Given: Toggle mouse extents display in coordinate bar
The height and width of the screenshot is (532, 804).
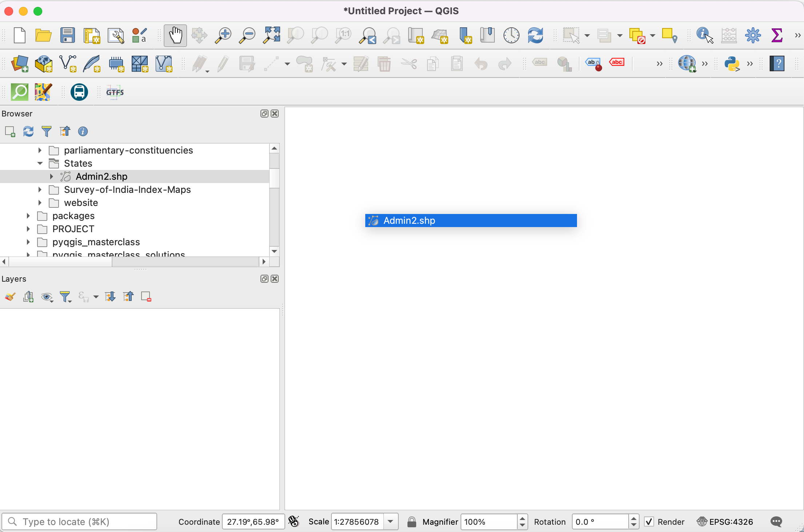Looking at the screenshot, I should click(x=293, y=522).
